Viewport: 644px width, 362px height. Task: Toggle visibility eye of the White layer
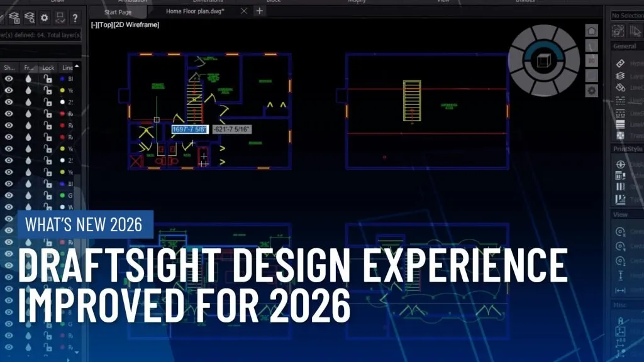pyautogui.click(x=9, y=207)
